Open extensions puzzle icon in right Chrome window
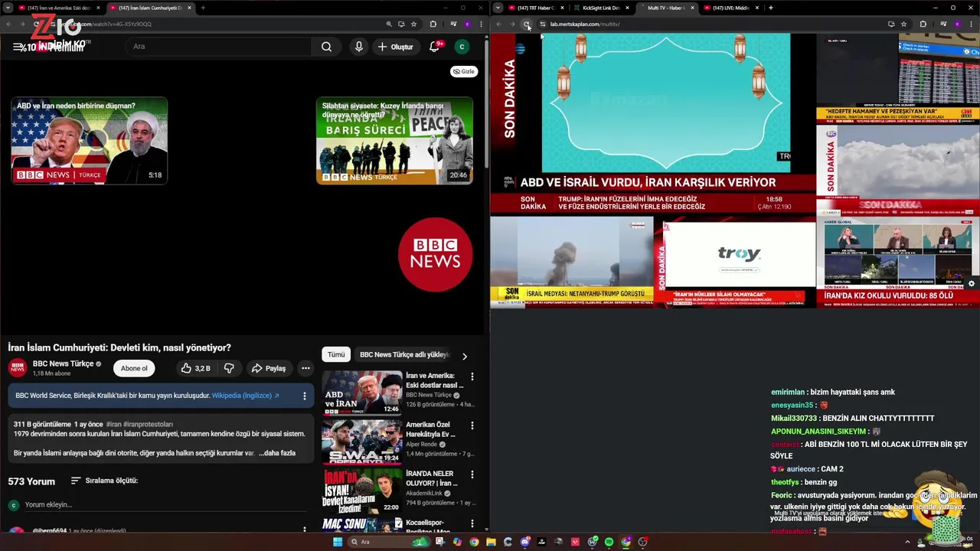 point(923,24)
